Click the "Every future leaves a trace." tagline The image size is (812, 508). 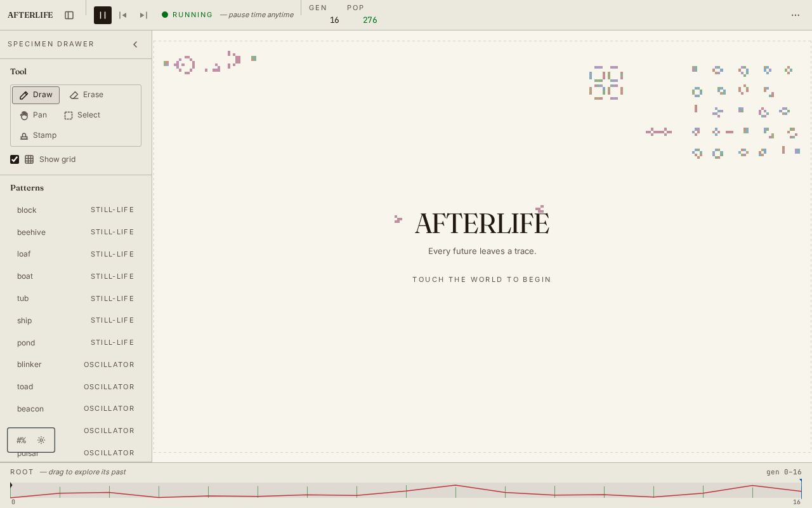(x=482, y=251)
